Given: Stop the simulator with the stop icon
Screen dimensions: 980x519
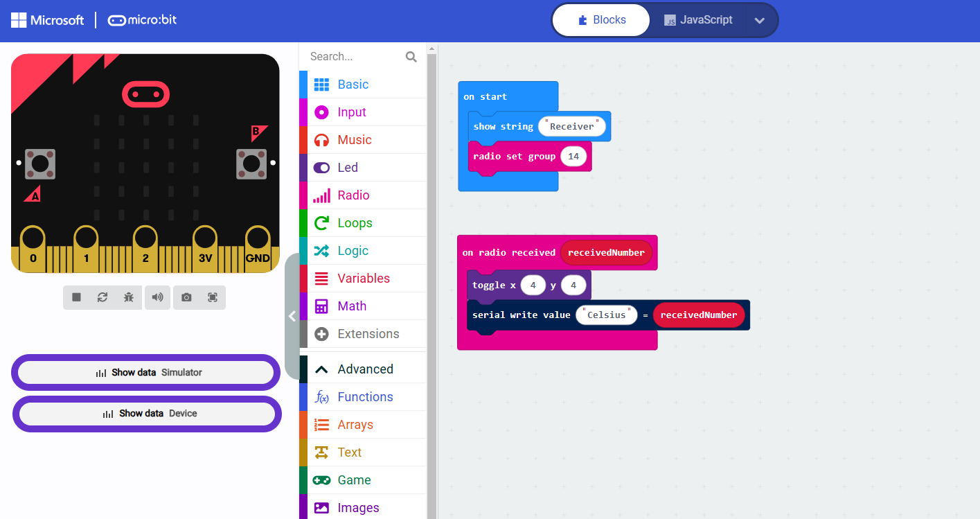Looking at the screenshot, I should (76, 297).
